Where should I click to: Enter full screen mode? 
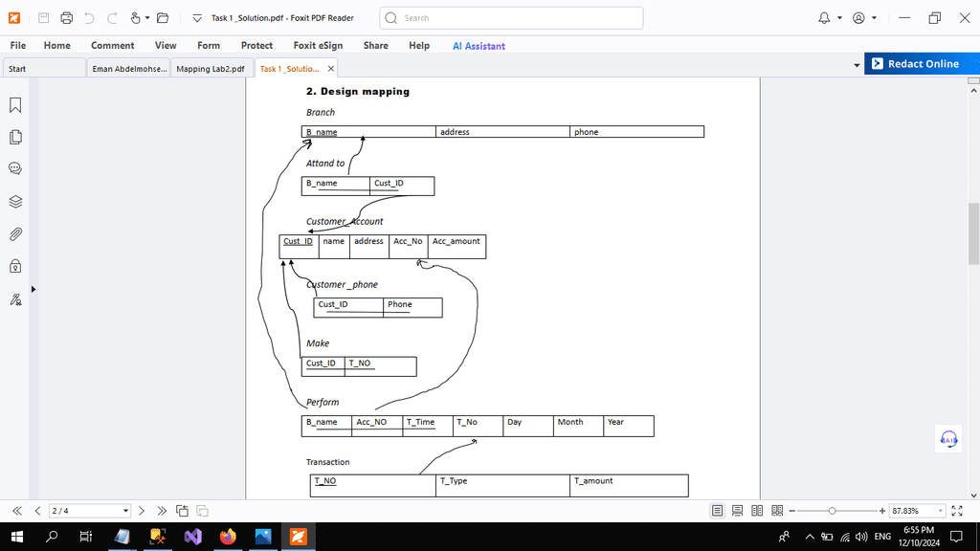(x=957, y=511)
